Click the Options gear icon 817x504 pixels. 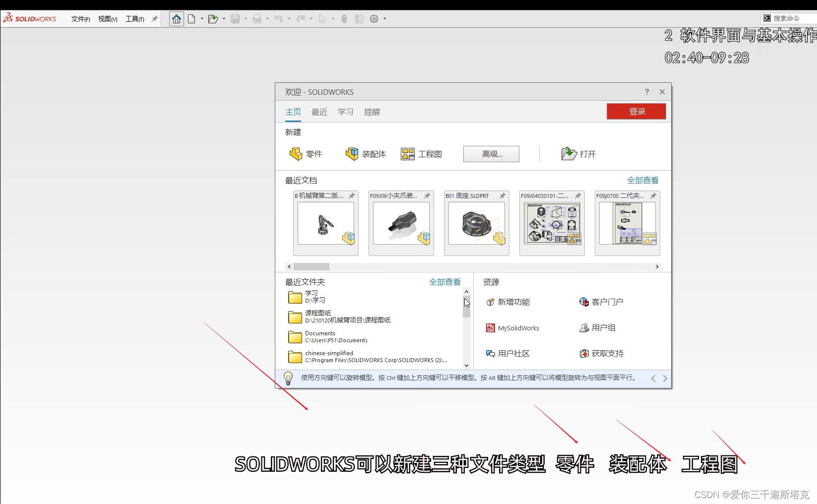(374, 19)
